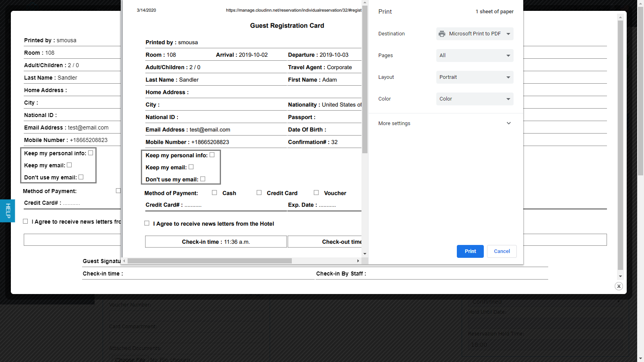Click 'Travel Agent : Corporate' in preview

point(320,68)
